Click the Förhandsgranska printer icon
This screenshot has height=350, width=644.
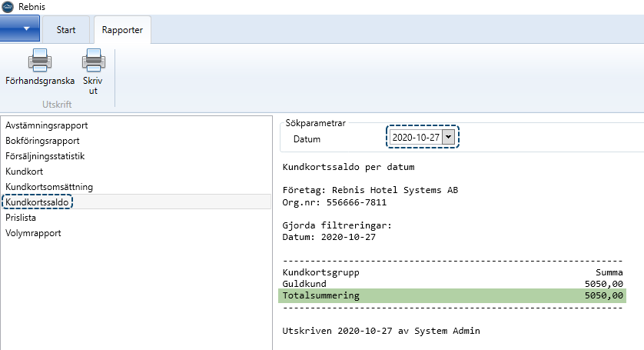point(40,60)
